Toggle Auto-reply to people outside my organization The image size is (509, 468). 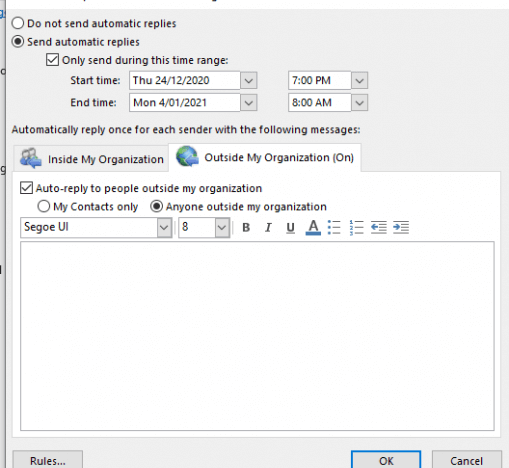click(x=26, y=188)
